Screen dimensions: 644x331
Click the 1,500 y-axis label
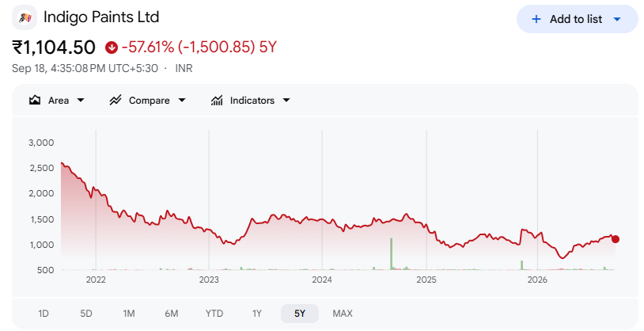(x=41, y=219)
